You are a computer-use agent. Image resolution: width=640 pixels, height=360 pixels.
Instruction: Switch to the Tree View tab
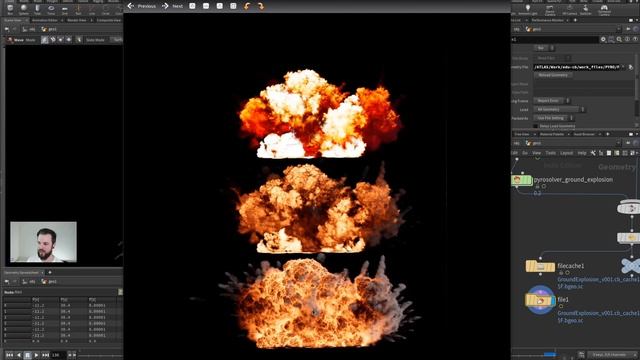click(521, 134)
